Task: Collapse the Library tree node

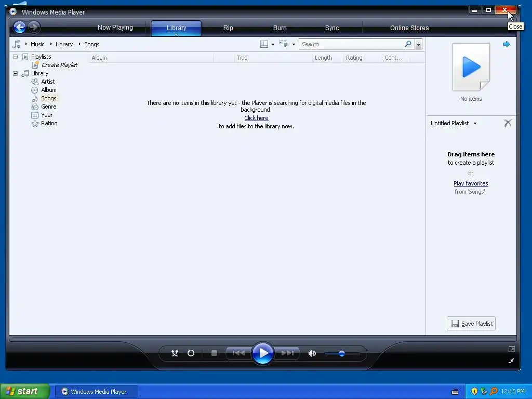Action: [x=15, y=73]
